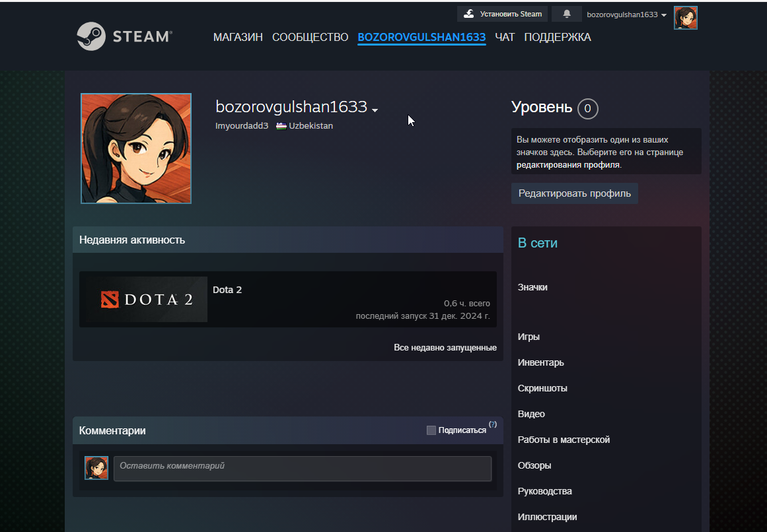
Task: Click the Imyourdadd3 real name text
Action: 242,126
